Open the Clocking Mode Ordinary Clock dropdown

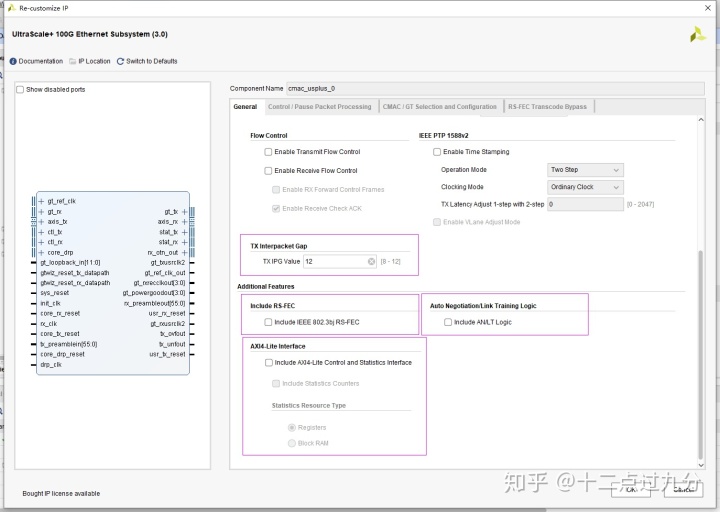click(x=585, y=187)
